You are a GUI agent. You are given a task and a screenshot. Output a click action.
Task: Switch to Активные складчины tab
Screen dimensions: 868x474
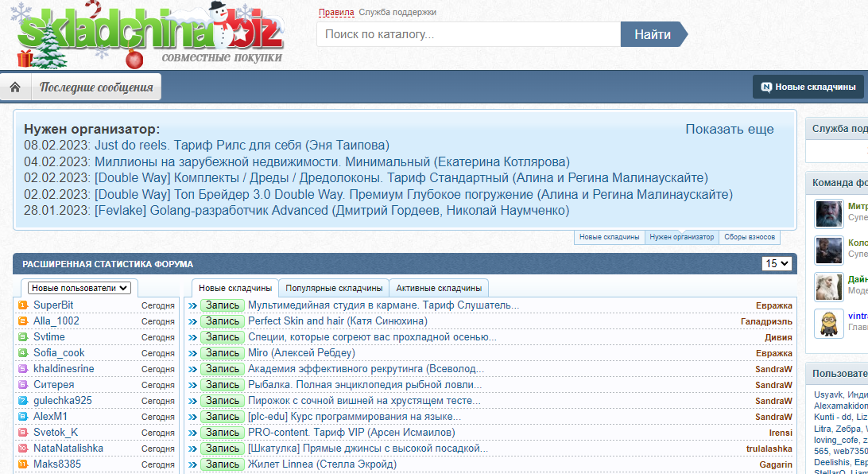click(x=439, y=288)
